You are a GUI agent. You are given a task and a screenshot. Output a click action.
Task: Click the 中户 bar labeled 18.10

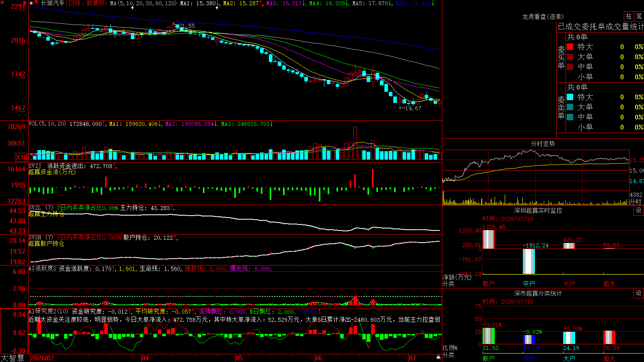point(529,339)
